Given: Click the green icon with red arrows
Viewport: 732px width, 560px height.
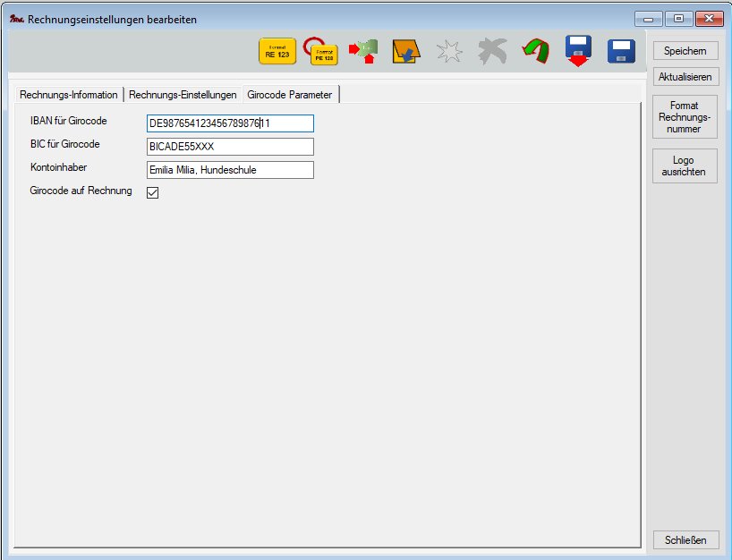Looking at the screenshot, I should (363, 52).
